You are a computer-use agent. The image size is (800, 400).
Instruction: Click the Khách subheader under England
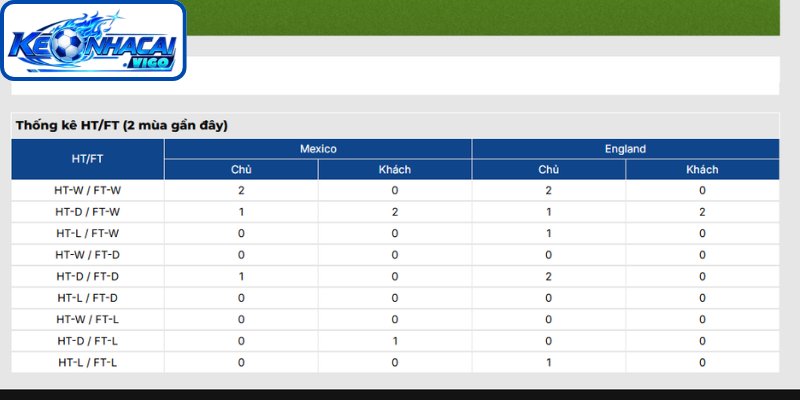click(703, 170)
